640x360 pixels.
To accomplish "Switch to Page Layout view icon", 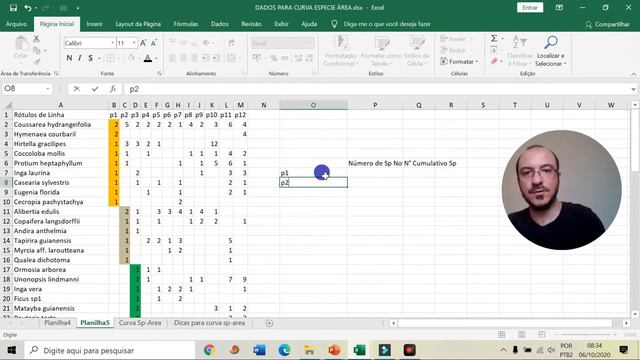I will point(522,335).
